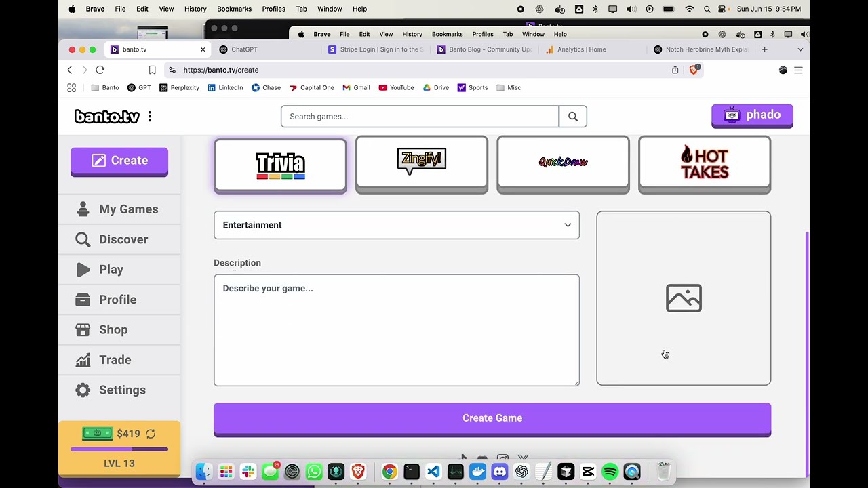
Task: Expand the Entertainment category dropdown
Action: [397, 225]
